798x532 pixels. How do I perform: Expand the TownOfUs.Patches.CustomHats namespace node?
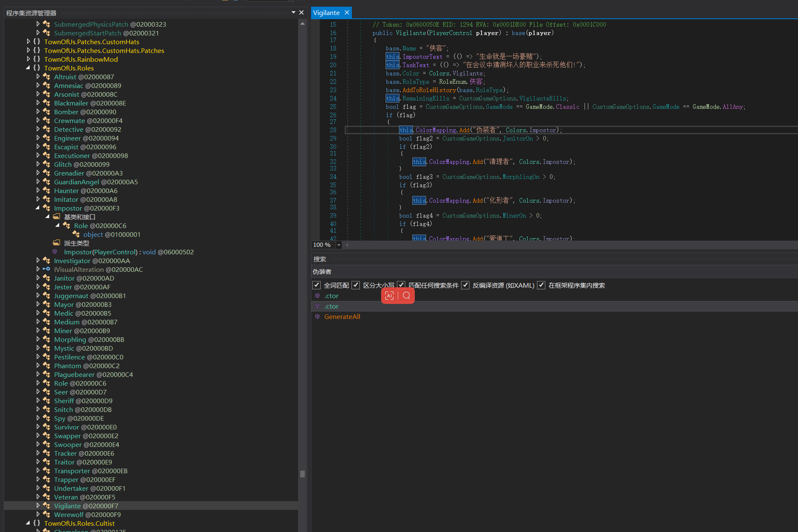click(x=28, y=42)
